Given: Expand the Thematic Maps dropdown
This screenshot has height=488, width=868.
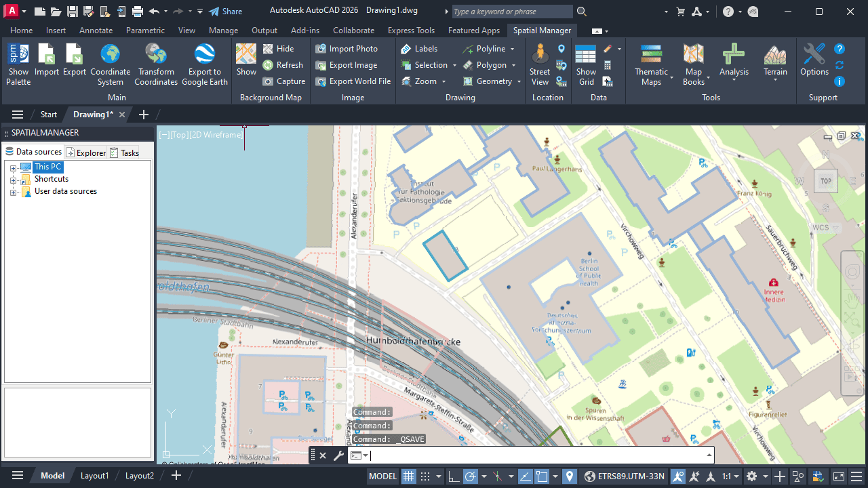Looking at the screenshot, I should point(671,77).
